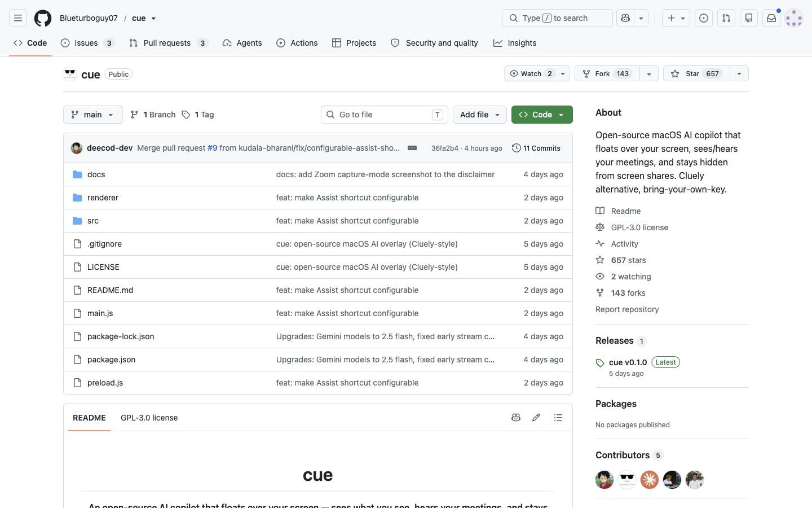This screenshot has height=508, width=812.
Task: View the 11 Commits history
Action: point(536,148)
